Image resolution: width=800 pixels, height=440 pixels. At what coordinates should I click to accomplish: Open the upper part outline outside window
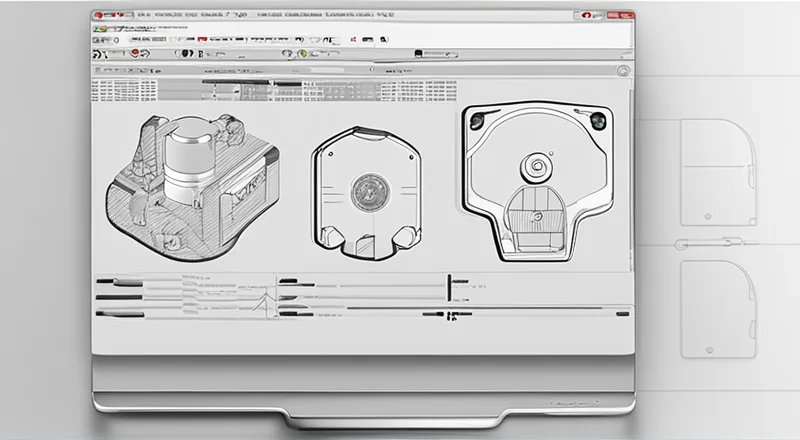pyautogui.click(x=717, y=172)
